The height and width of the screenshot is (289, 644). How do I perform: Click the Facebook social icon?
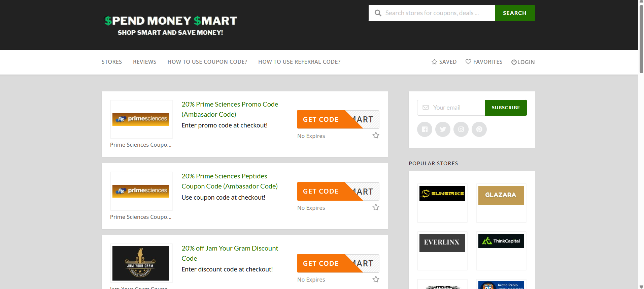(425, 129)
